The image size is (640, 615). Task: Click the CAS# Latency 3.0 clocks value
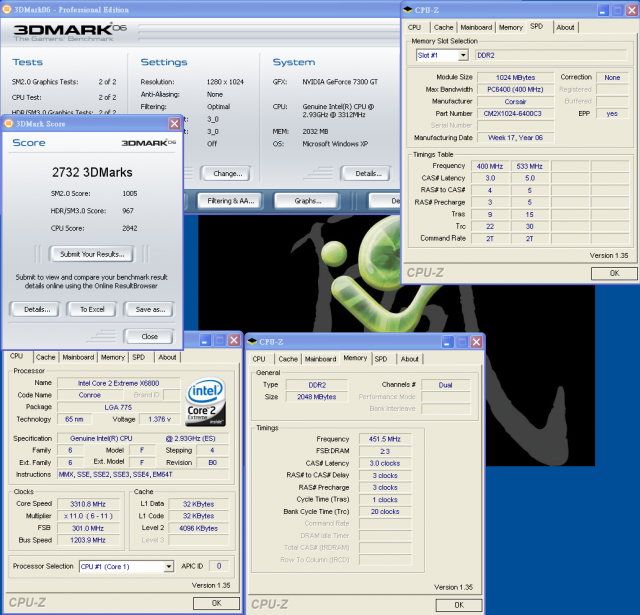385,463
